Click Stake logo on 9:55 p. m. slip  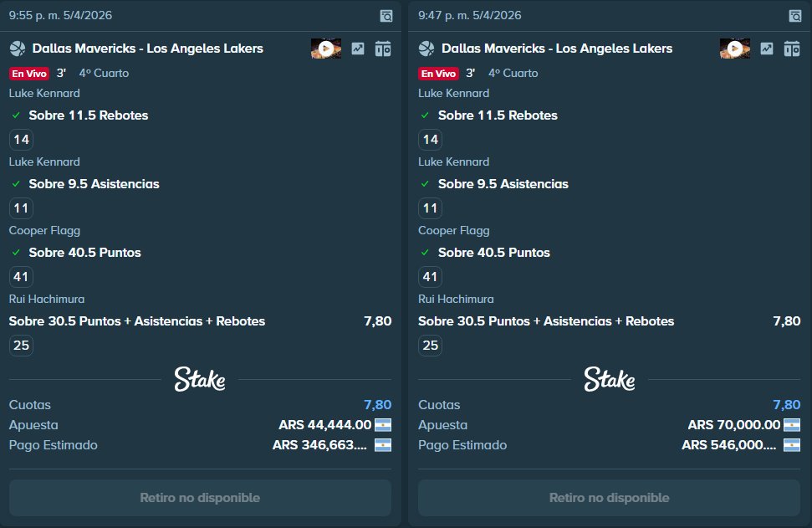pyautogui.click(x=200, y=379)
